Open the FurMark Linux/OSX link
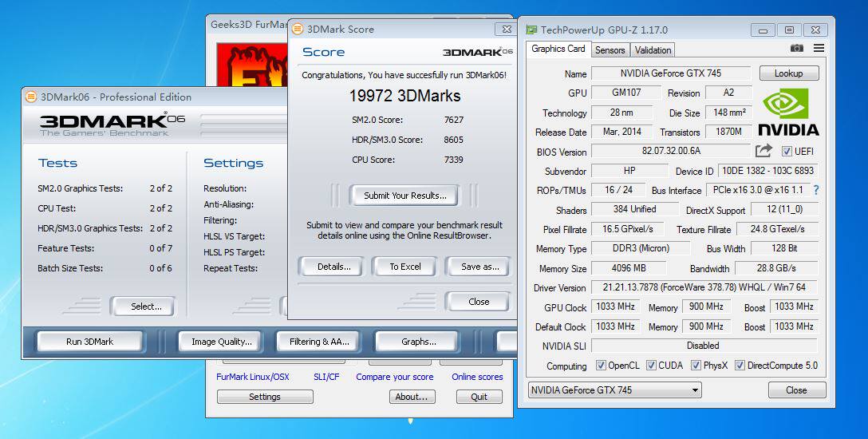The image size is (868, 439). tap(252, 377)
